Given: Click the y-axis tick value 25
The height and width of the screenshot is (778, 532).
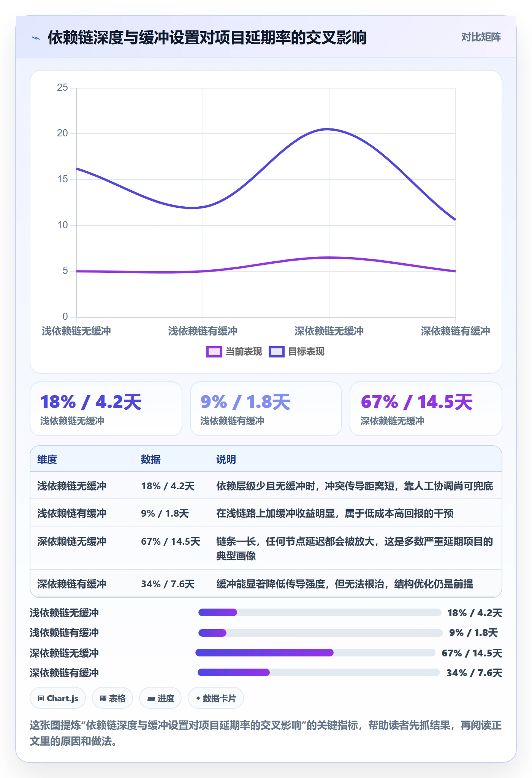Looking at the screenshot, I should coord(62,88).
